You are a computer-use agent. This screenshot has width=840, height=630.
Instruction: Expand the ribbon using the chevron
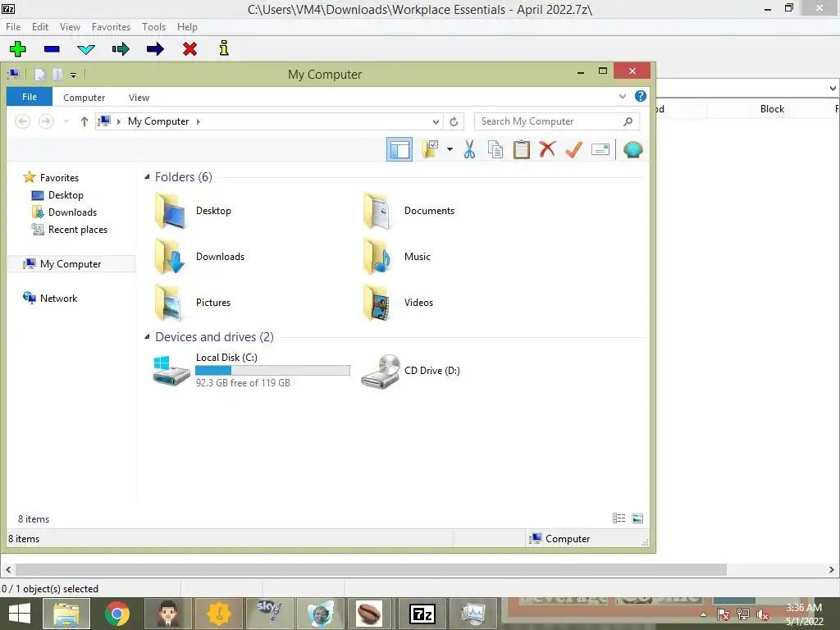pos(622,97)
